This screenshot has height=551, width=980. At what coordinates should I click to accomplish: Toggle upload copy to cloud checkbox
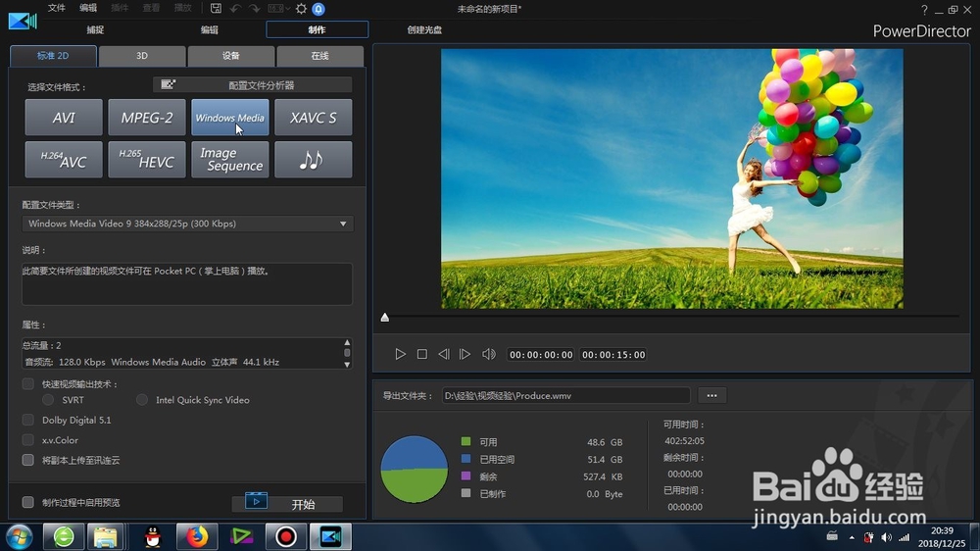click(x=27, y=460)
